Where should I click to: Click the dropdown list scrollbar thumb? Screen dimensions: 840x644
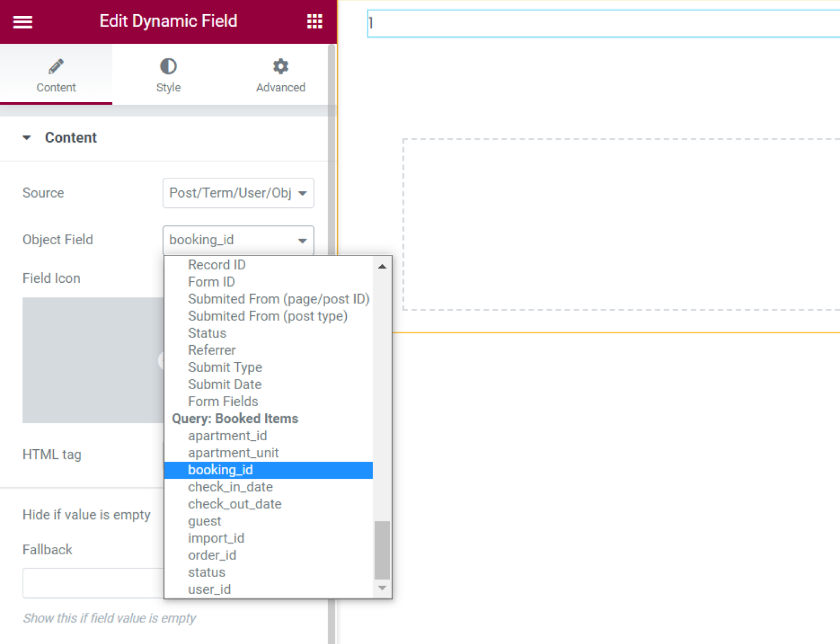[x=382, y=550]
